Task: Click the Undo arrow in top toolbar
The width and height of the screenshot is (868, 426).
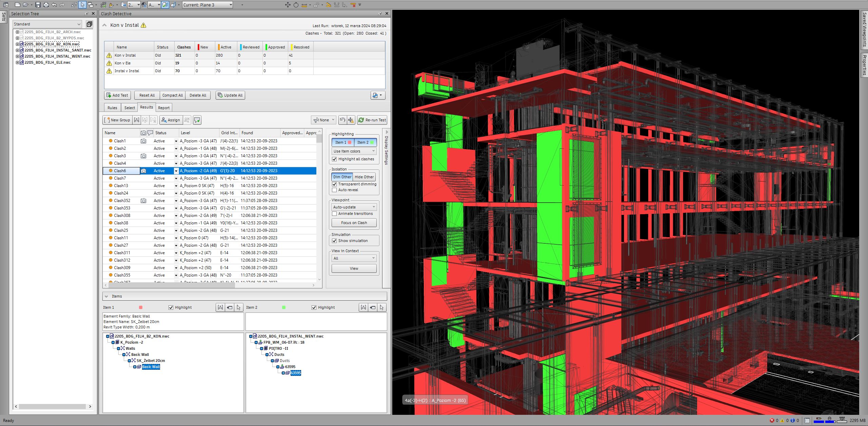Action: [54, 5]
